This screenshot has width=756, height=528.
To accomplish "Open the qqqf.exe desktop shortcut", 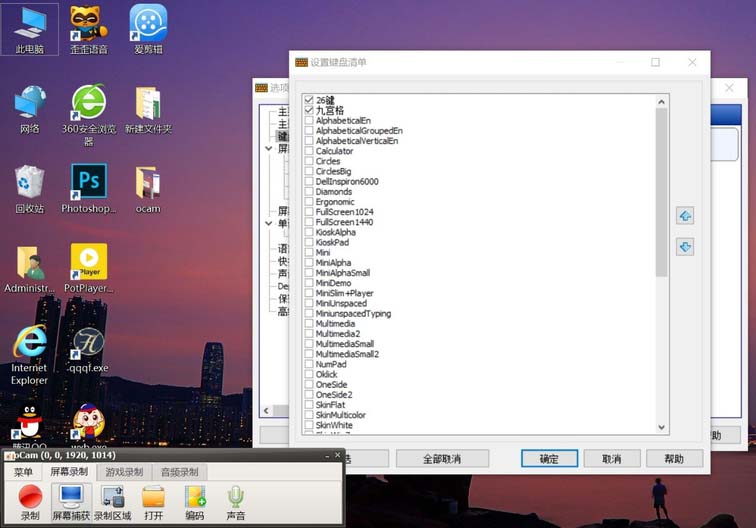I will click(89, 349).
